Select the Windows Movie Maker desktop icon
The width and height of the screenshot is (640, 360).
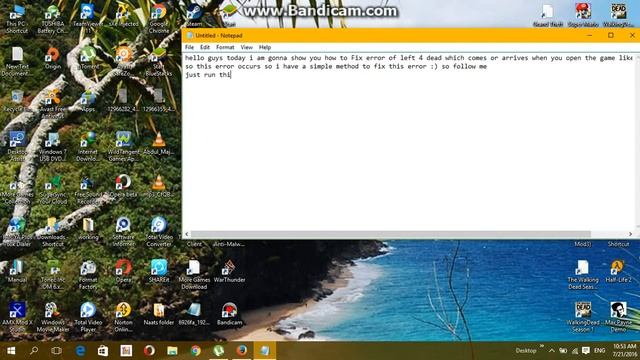(x=53, y=317)
